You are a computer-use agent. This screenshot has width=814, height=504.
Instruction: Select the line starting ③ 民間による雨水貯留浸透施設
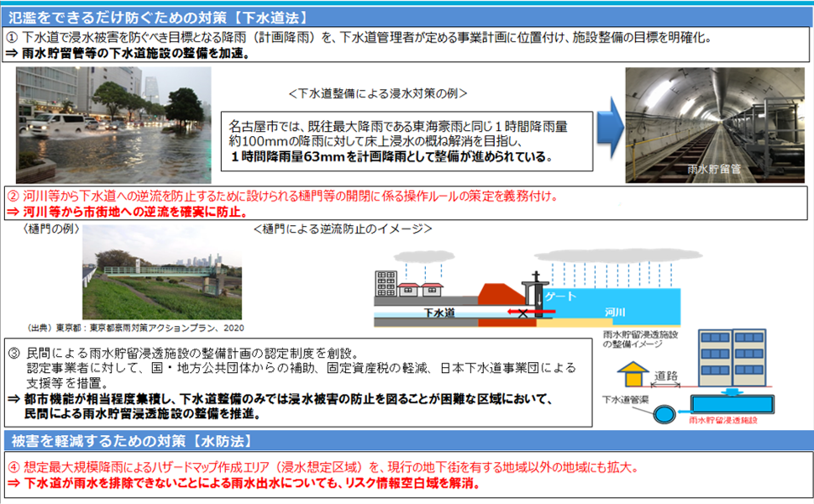(184, 354)
